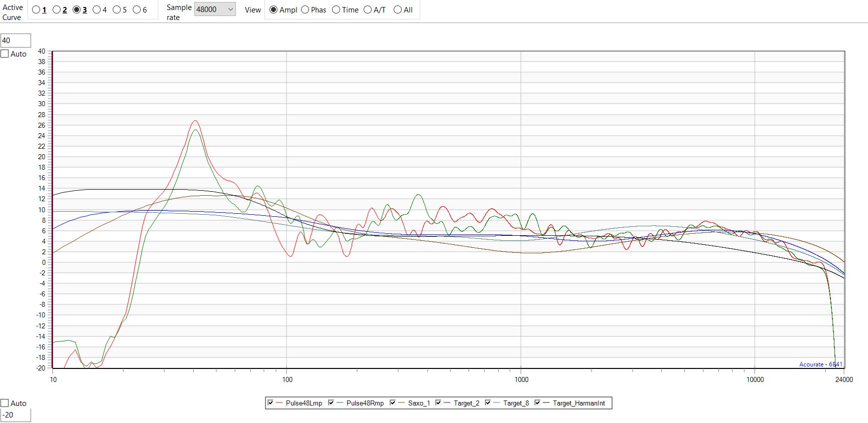Enable the bottom Auto scale checkbox
Screen dimensions: 868x423
pyautogui.click(x=5, y=403)
